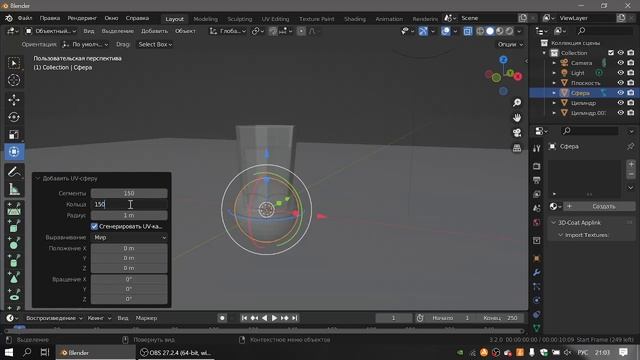This screenshot has width=640, height=360.
Task: Click the Кольца input field
Action: [x=129, y=204]
